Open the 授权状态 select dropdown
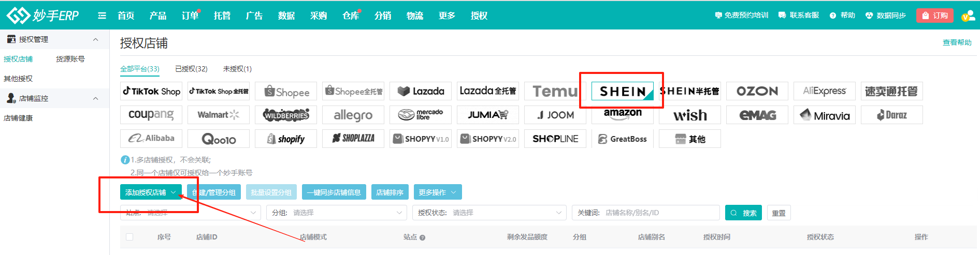Screen dimensions: 980x255 click(489, 213)
